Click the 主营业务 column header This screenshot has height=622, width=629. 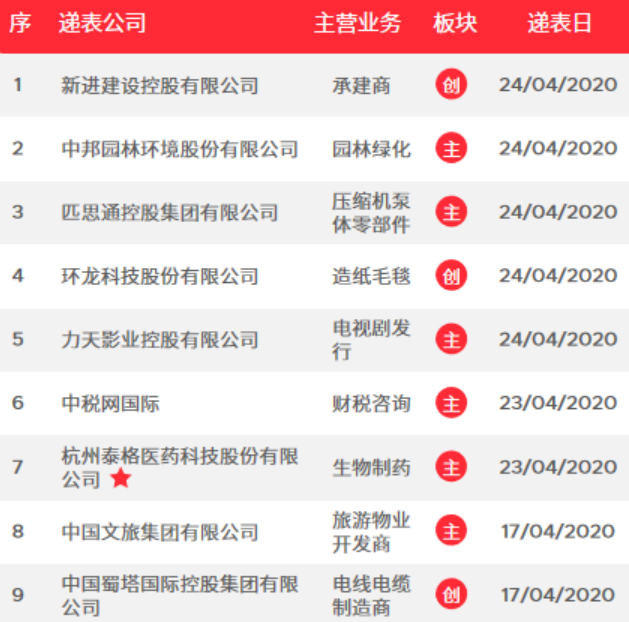click(x=357, y=23)
